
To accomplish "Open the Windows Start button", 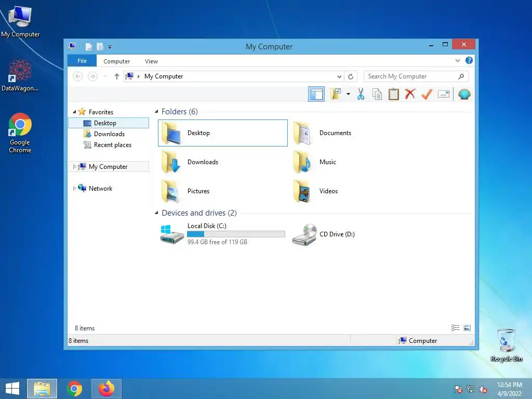I will [12, 389].
